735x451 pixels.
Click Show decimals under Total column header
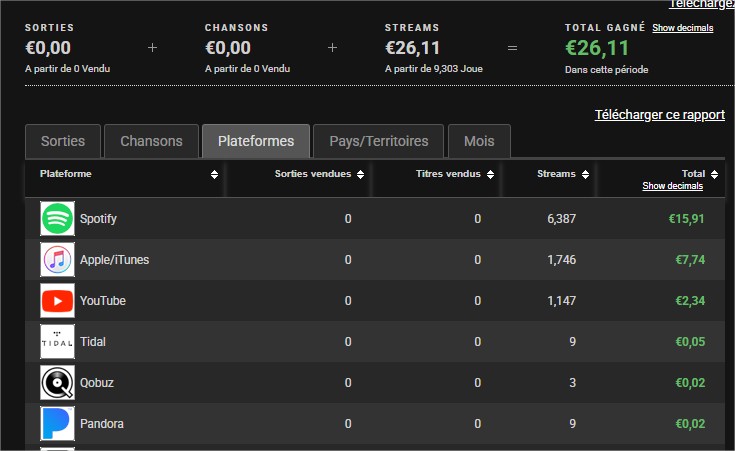coord(673,186)
